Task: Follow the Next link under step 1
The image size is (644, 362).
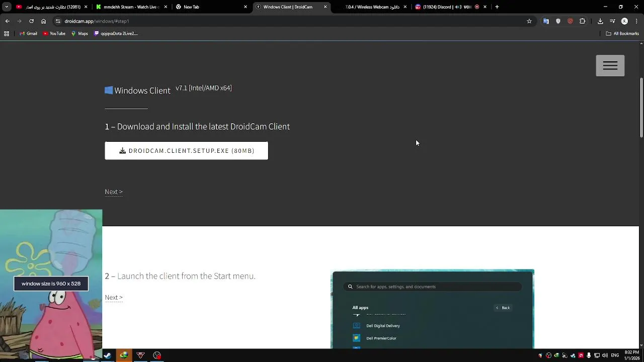Action: coord(114,192)
